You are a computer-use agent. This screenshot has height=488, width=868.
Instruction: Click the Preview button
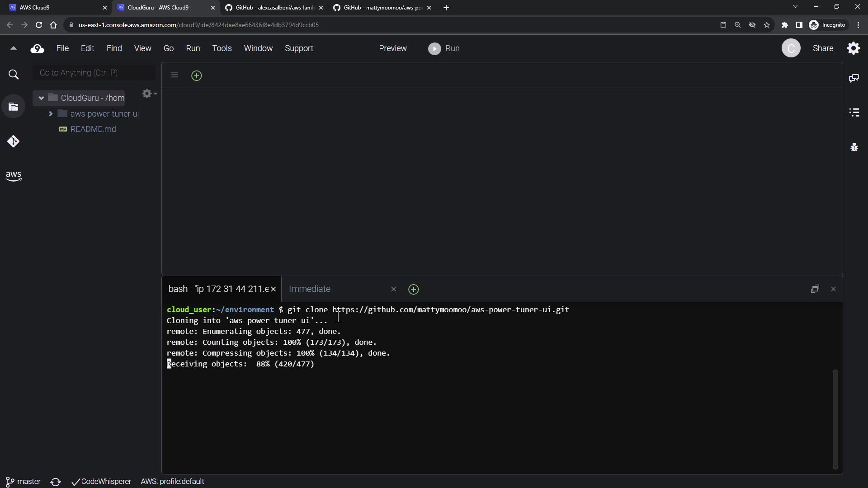(x=392, y=48)
